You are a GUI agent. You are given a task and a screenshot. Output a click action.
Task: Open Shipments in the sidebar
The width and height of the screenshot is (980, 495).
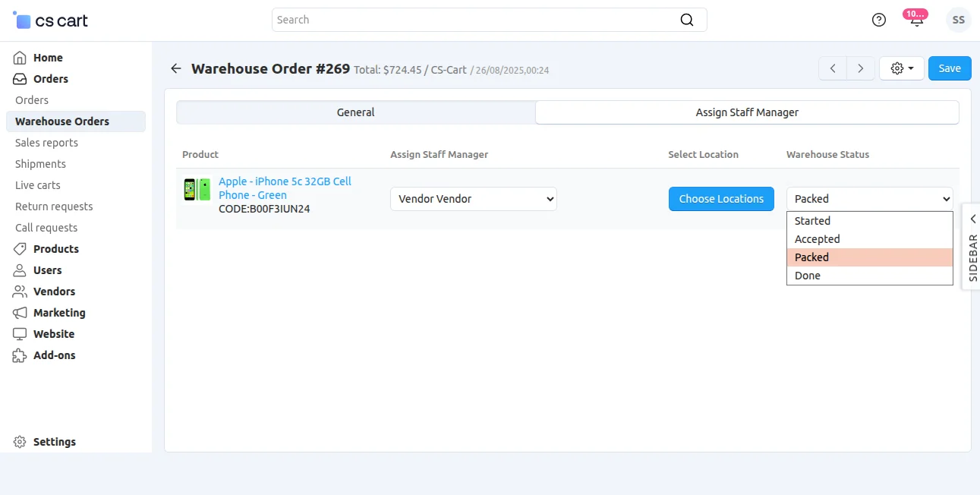click(40, 164)
